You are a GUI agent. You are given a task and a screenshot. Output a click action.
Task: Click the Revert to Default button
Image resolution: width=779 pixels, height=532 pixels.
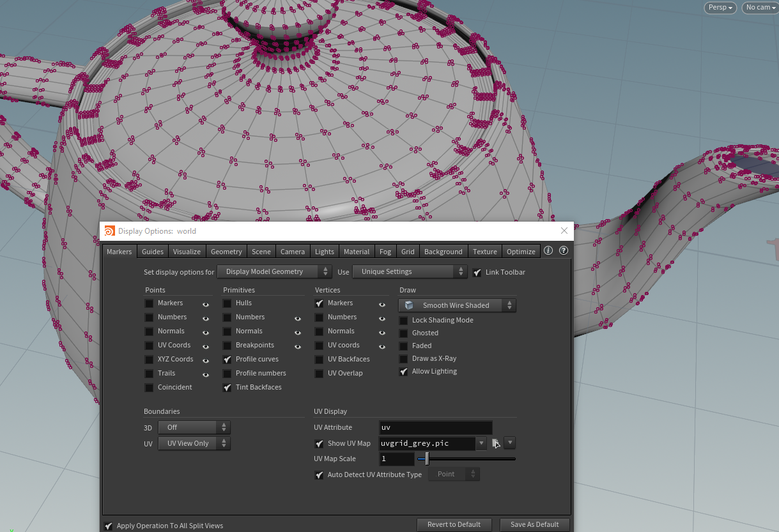click(x=454, y=524)
